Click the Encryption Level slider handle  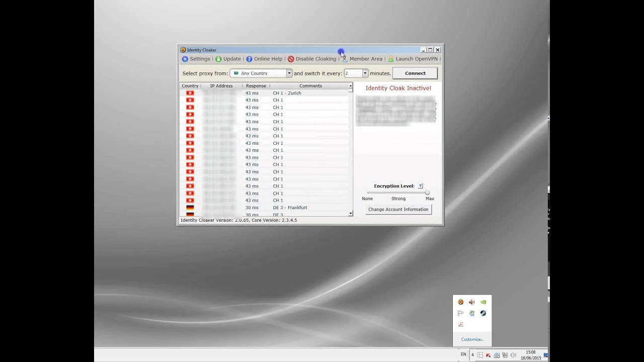[x=427, y=193]
